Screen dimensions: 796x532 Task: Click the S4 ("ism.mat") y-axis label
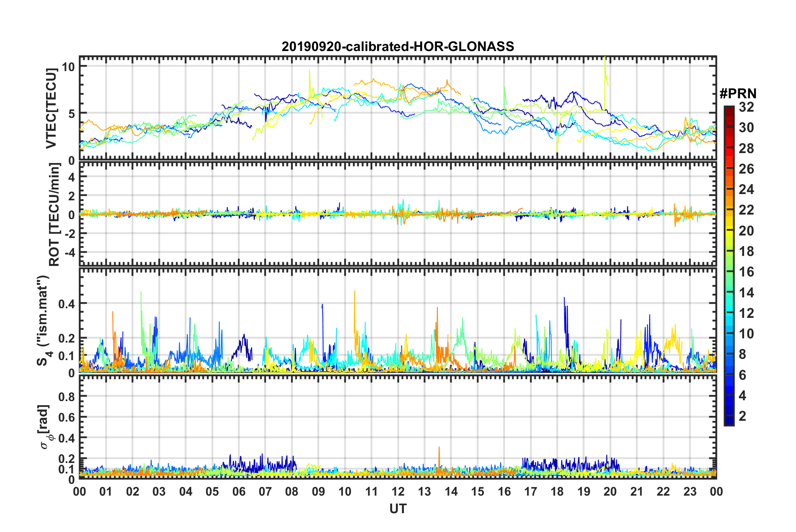(x=44, y=321)
